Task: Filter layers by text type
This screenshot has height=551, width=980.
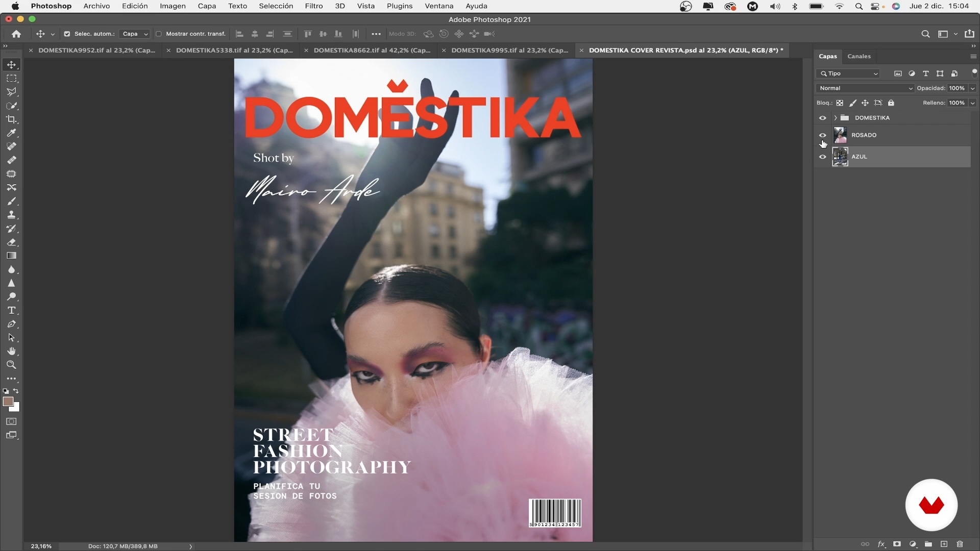Action: click(x=926, y=73)
